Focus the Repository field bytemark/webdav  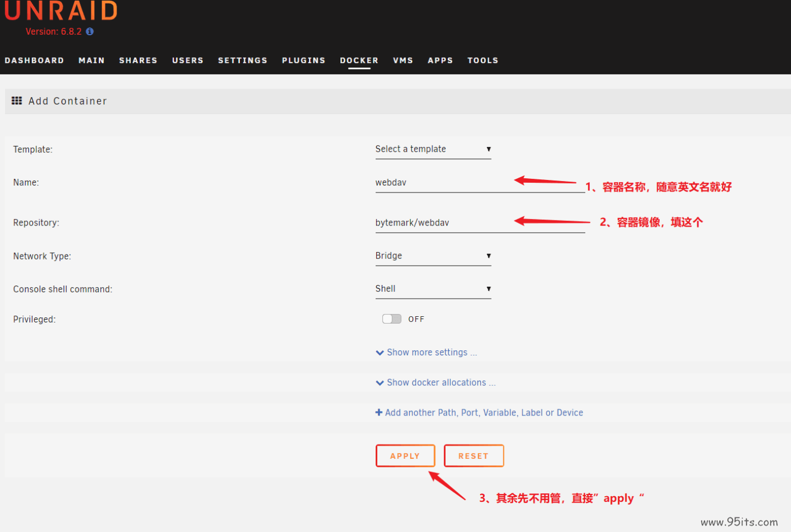coord(480,223)
